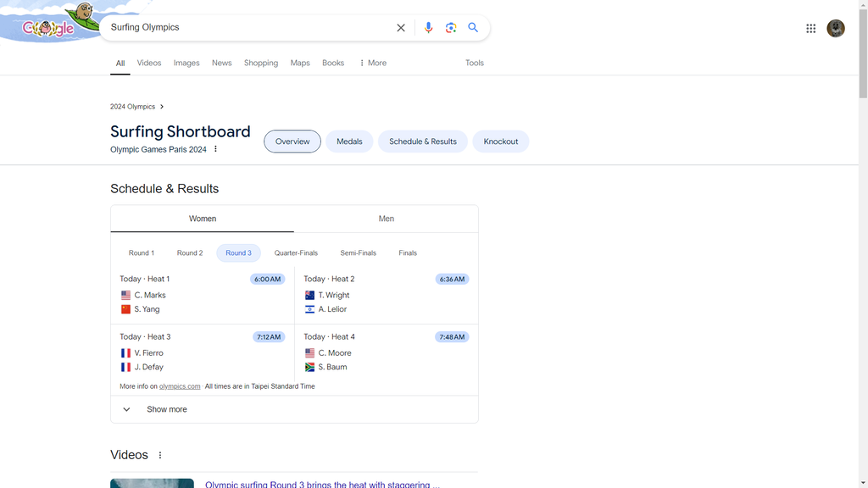Open the Google account profile picture
868x488 pixels.
835,28
